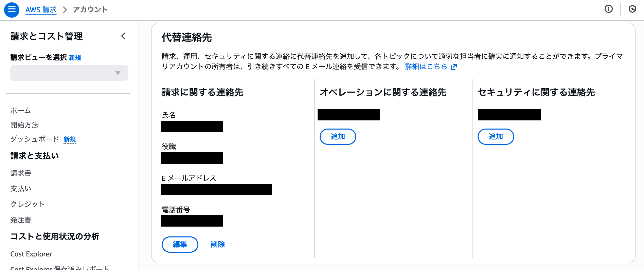Open CloudShell via the hexagon icon
Viewport: 644px width, 270px height.
tap(632, 9)
